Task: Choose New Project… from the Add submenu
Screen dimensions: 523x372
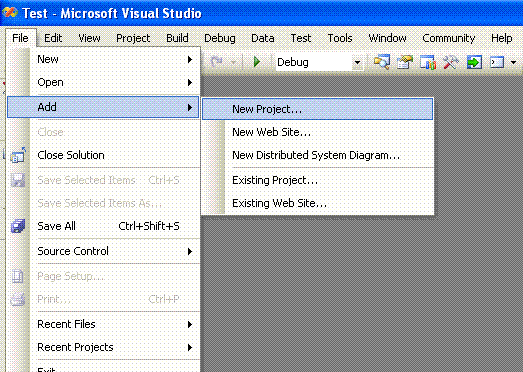Action: [318, 109]
